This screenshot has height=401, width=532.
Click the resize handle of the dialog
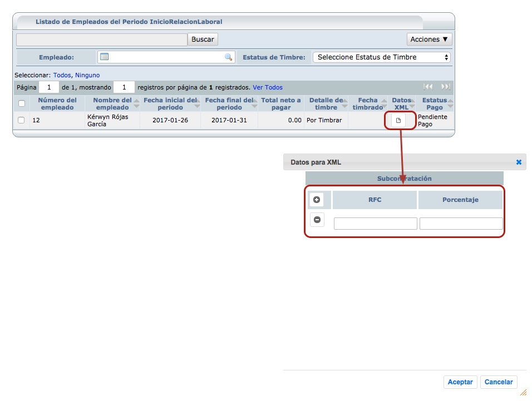point(523,393)
